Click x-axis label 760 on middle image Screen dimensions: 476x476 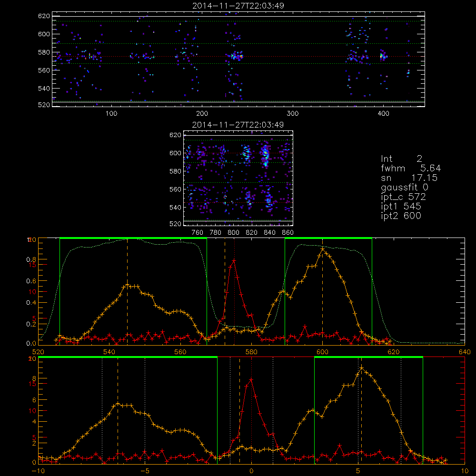198,233
